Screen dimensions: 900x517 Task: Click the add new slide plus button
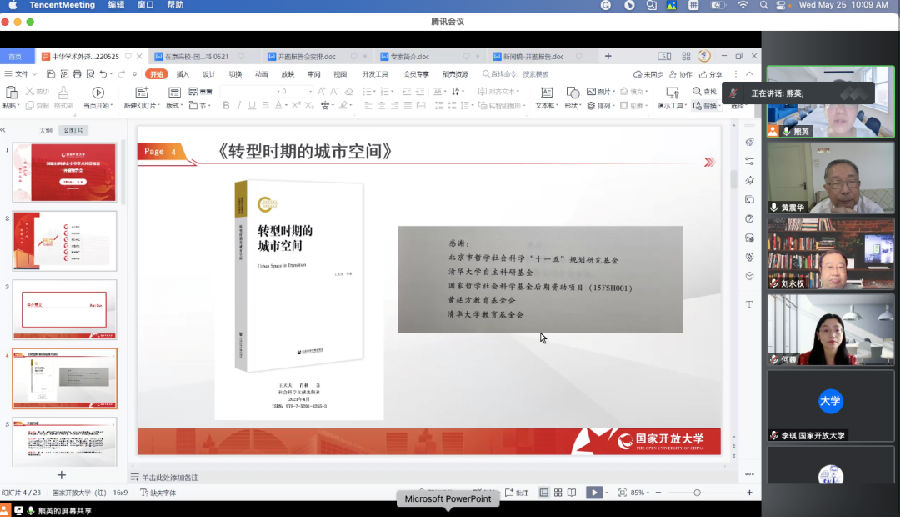coord(62,474)
